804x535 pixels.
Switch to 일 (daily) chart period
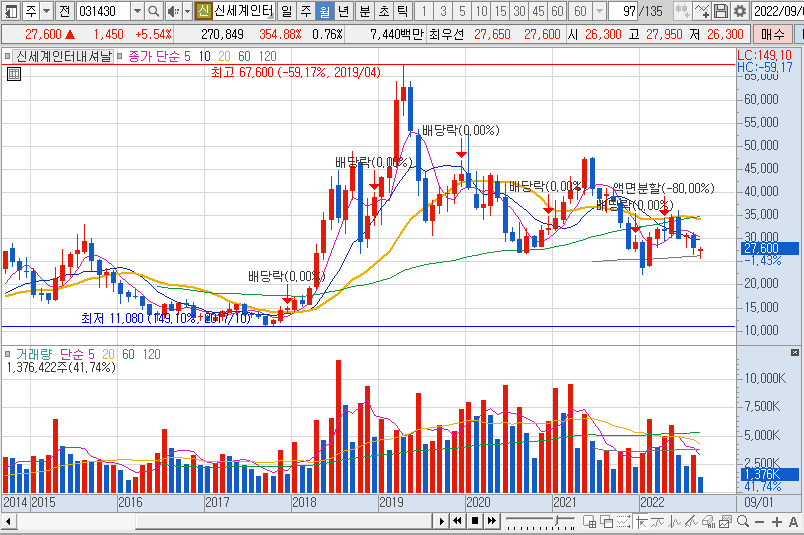coord(286,11)
